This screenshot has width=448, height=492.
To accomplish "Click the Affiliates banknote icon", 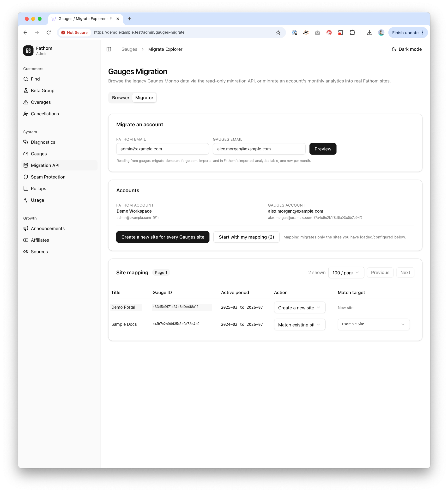I will 26,240.
